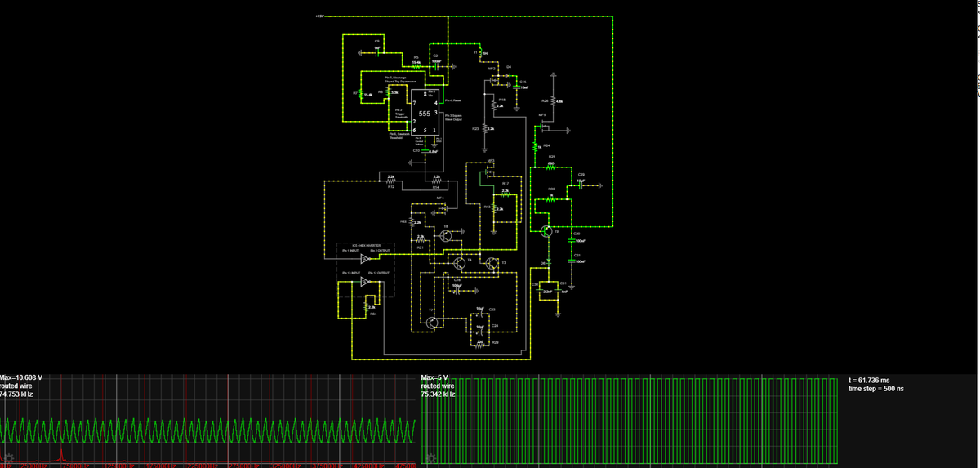Click resistor R12 labeled 2.2k
980x468 pixels.
tap(390, 181)
